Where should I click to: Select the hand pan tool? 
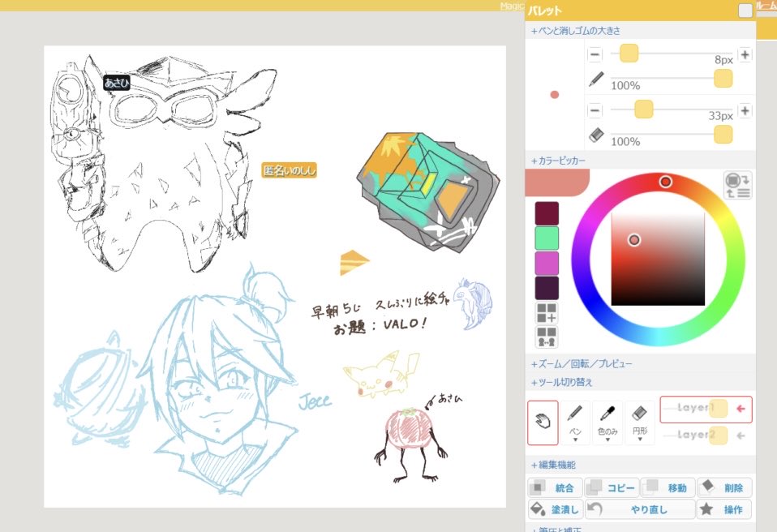pos(543,423)
